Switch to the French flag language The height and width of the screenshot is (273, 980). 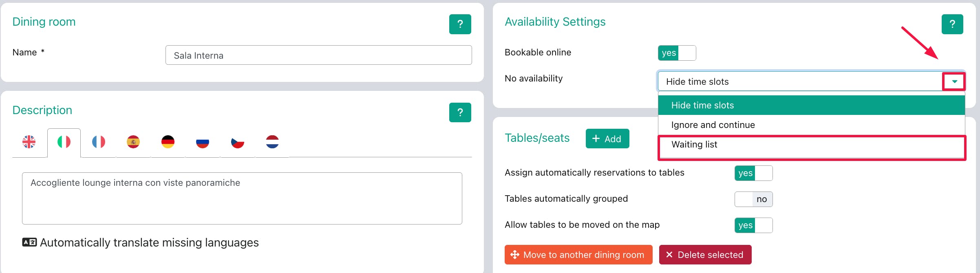[98, 142]
